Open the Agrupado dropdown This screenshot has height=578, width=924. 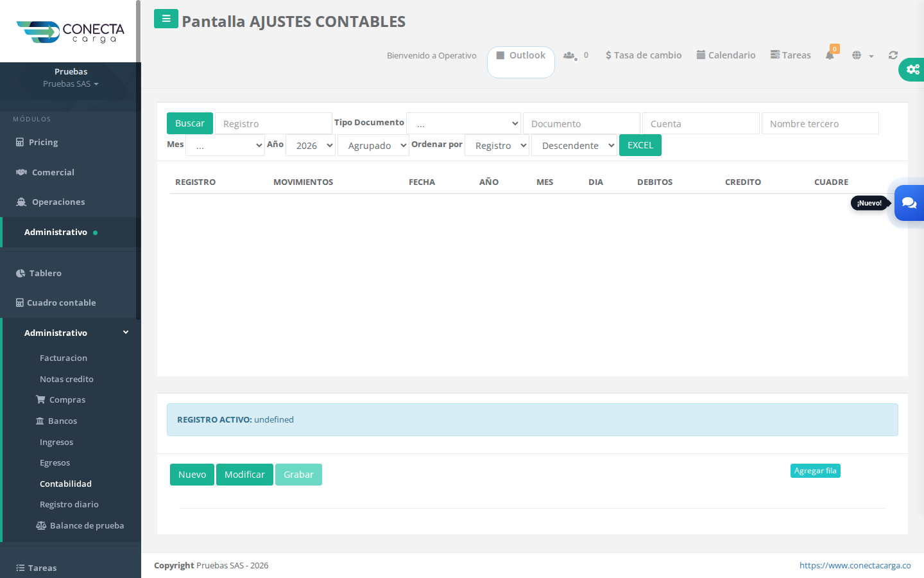tap(373, 145)
